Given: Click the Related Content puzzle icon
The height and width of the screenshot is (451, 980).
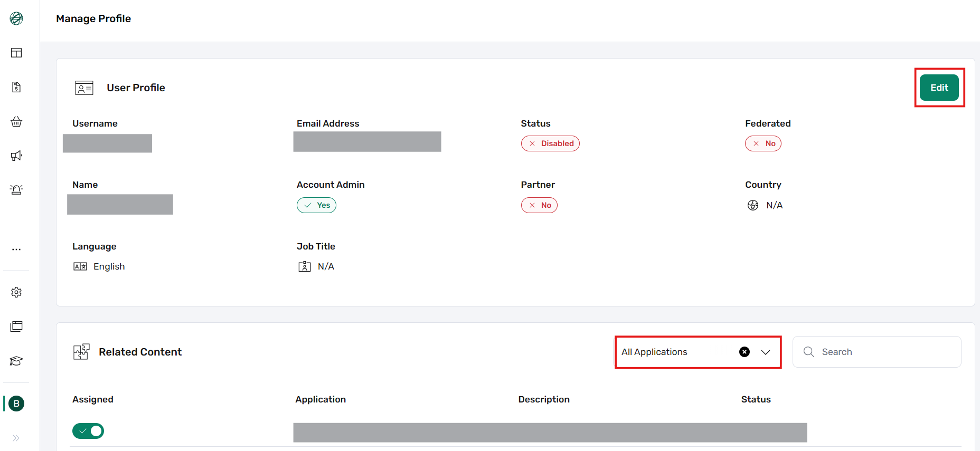Looking at the screenshot, I should coord(81,352).
